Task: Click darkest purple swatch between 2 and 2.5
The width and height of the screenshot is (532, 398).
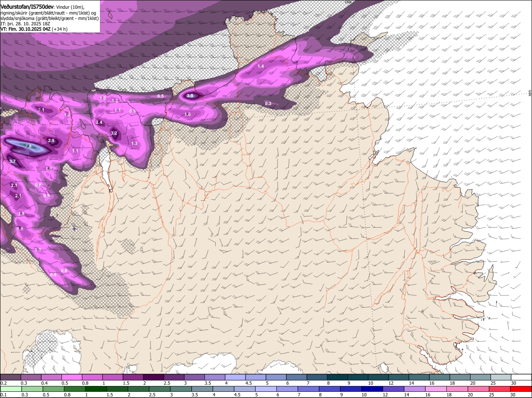Action: tap(153, 377)
